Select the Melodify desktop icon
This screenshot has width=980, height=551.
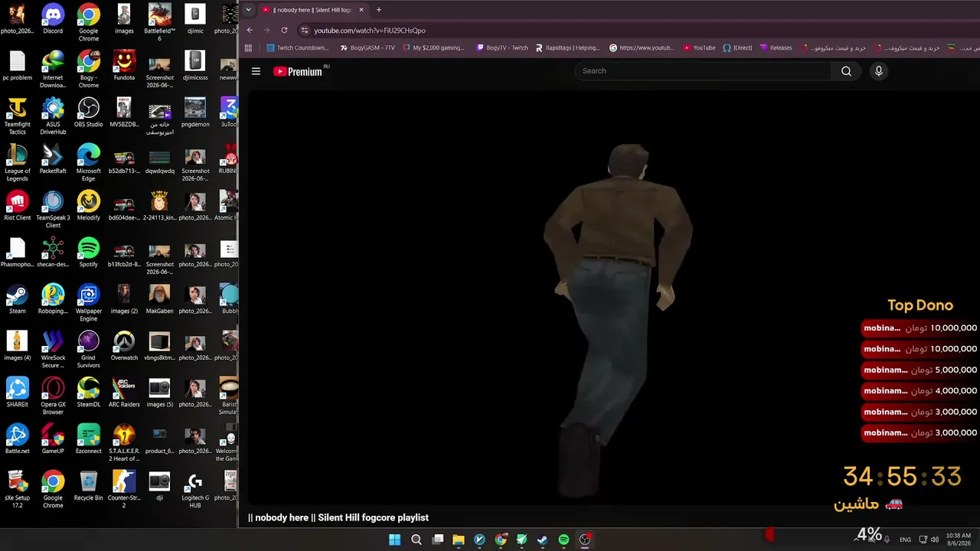[88, 206]
